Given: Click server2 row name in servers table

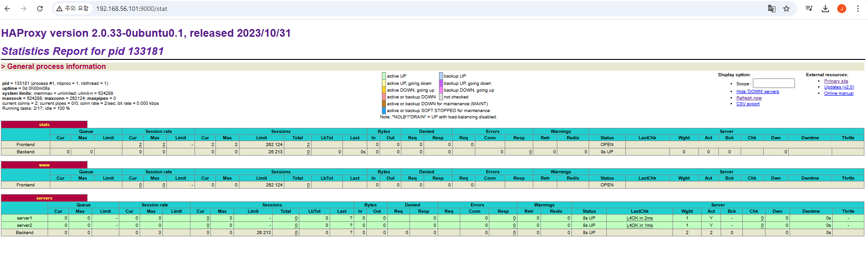Looking at the screenshot, I should 24,225.
